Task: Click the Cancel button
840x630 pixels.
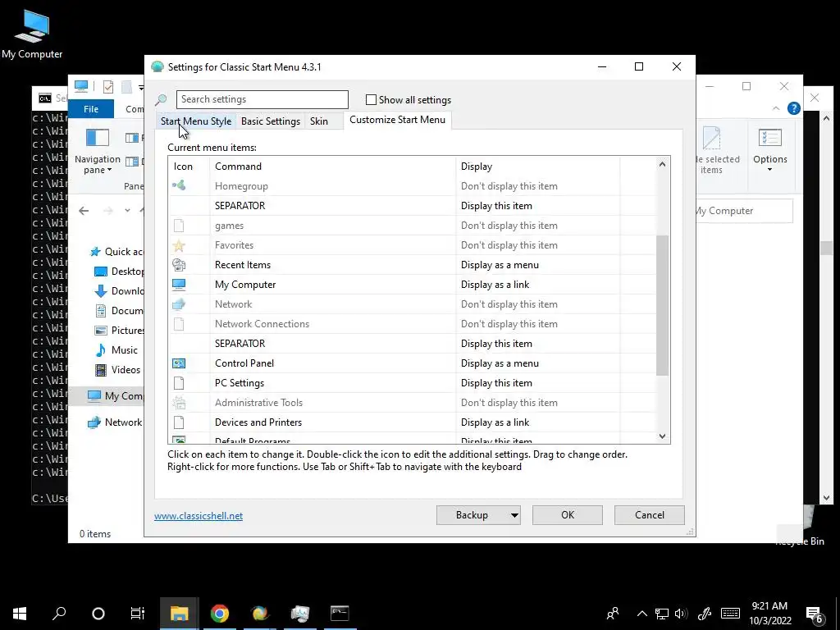Action: pyautogui.click(x=650, y=515)
